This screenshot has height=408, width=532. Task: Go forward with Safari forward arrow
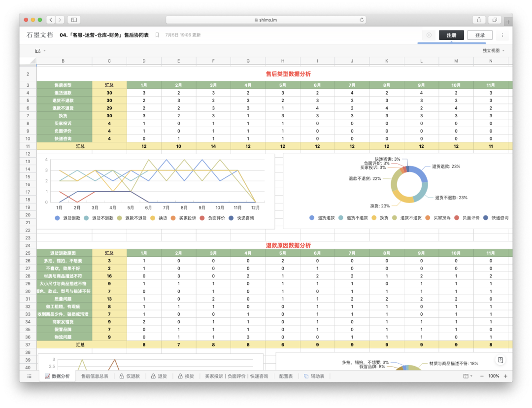click(x=60, y=20)
